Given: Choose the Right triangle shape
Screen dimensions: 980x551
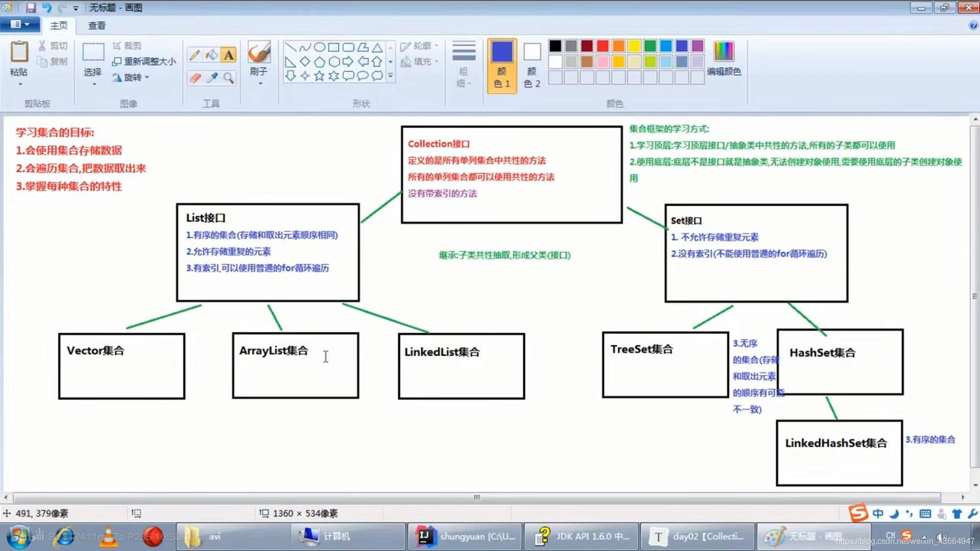Looking at the screenshot, I should click(x=290, y=62).
